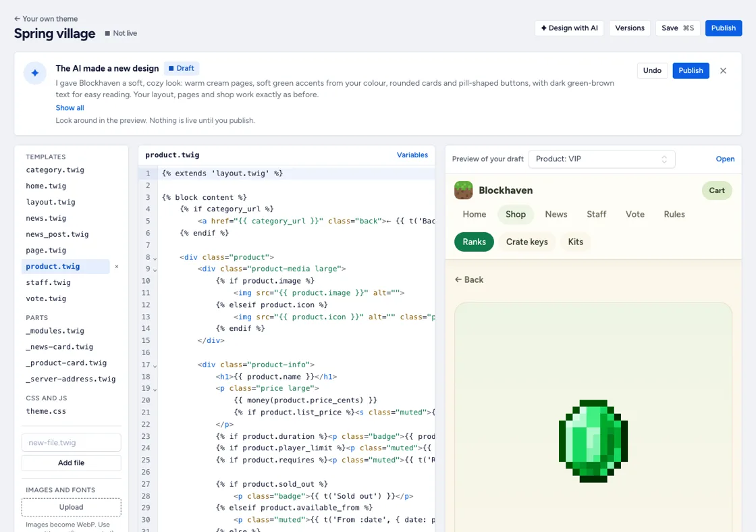The height and width of the screenshot is (532, 756).
Task: Open the Variables link in editor
Action: [412, 155]
